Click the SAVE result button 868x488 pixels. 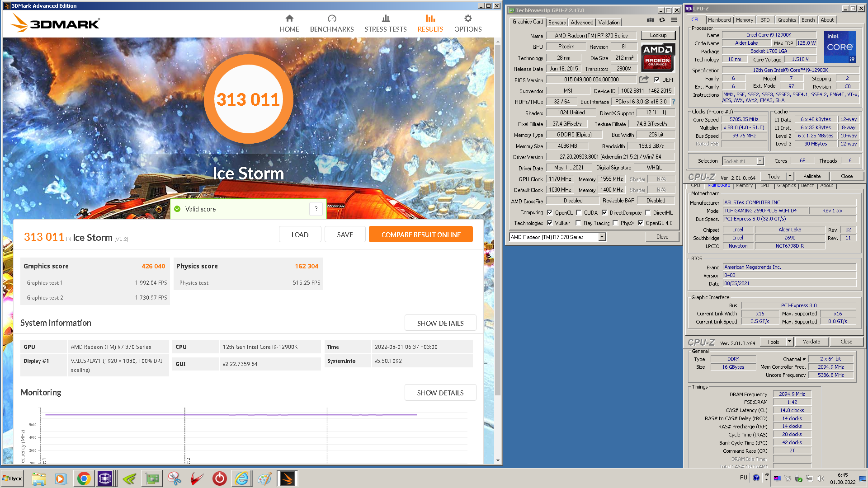coord(345,235)
